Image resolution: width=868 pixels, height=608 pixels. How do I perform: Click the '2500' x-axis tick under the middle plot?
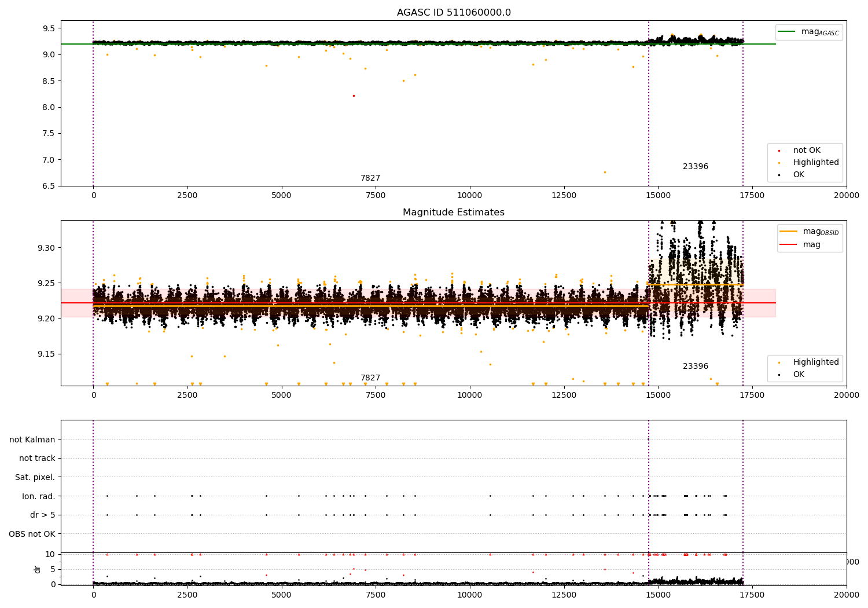coord(187,395)
